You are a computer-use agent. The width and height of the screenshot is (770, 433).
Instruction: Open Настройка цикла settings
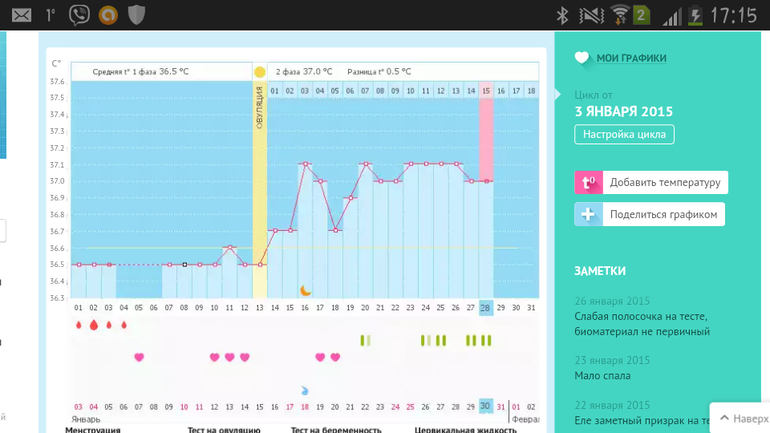pos(624,134)
